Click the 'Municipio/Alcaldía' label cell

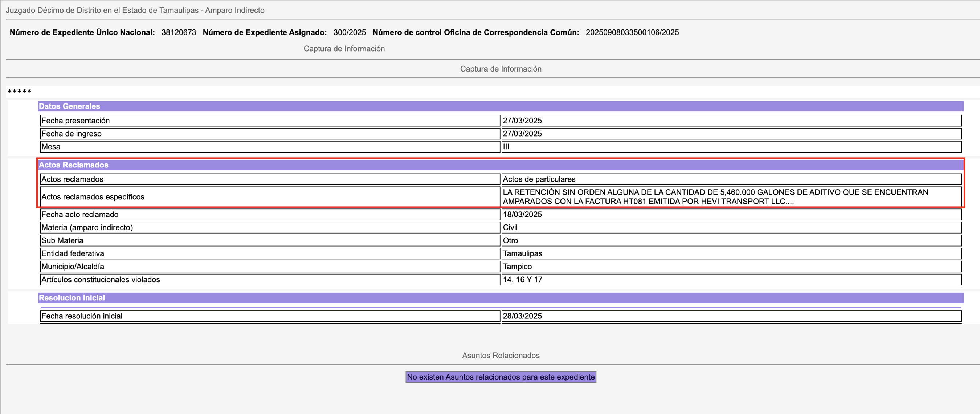270,266
